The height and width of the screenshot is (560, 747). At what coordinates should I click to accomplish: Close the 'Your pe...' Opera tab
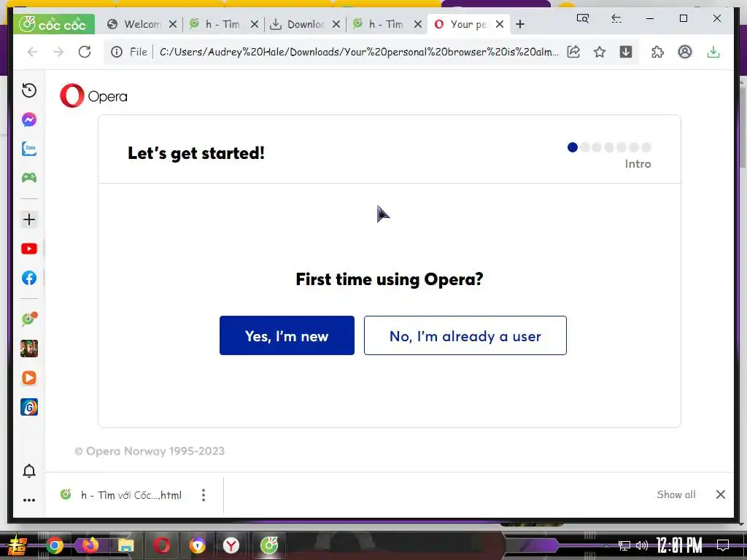point(500,24)
